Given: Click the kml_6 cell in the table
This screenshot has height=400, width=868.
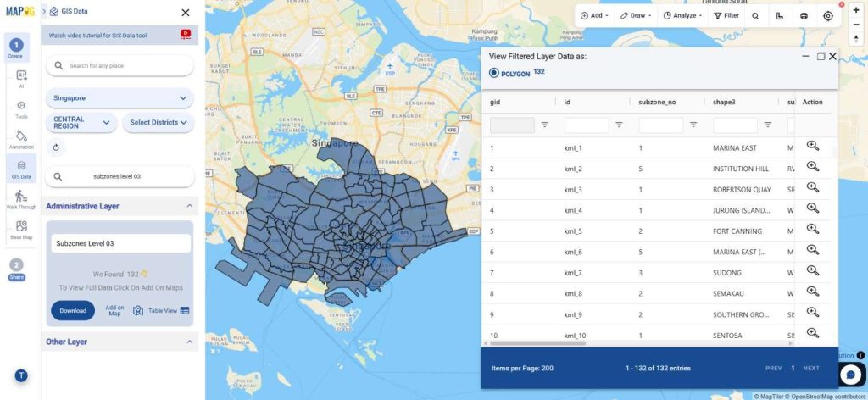Looking at the screenshot, I should tap(573, 253).
